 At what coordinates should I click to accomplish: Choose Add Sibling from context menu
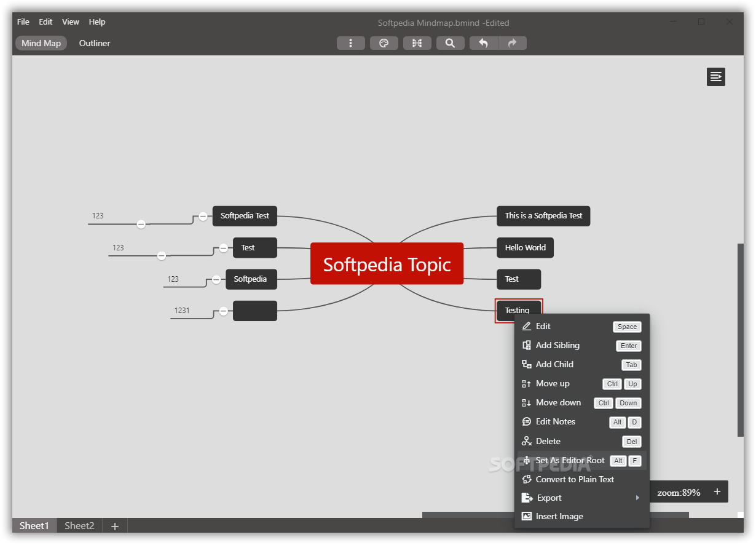pos(557,345)
